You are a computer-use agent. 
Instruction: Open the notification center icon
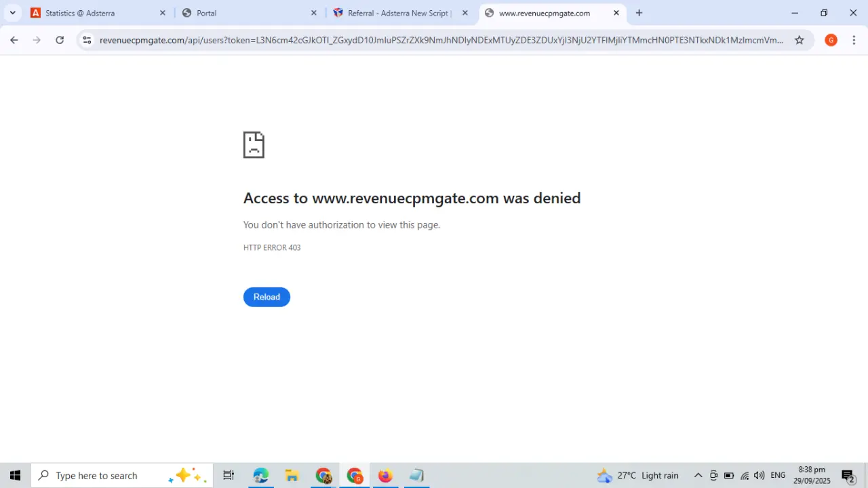(x=848, y=476)
